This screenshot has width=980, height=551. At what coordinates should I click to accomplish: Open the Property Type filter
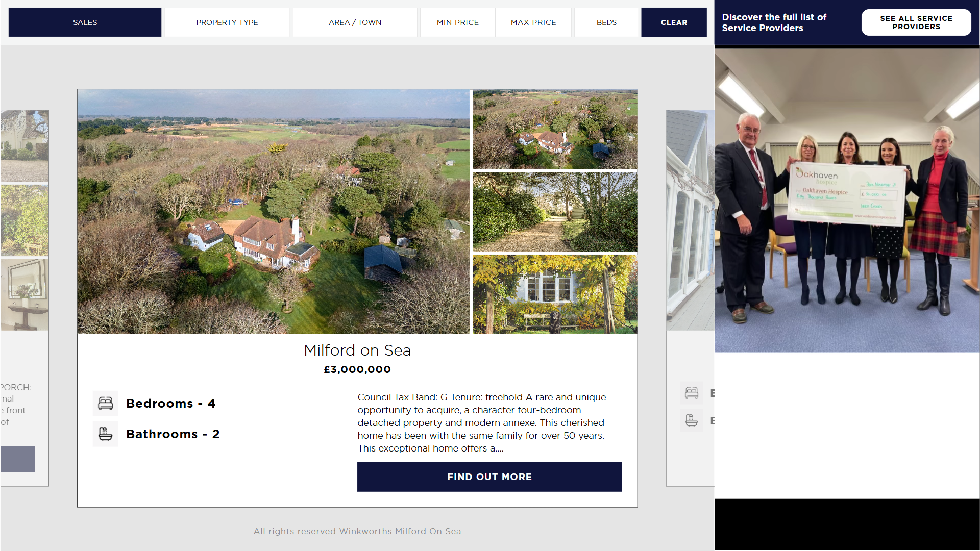pyautogui.click(x=227, y=22)
